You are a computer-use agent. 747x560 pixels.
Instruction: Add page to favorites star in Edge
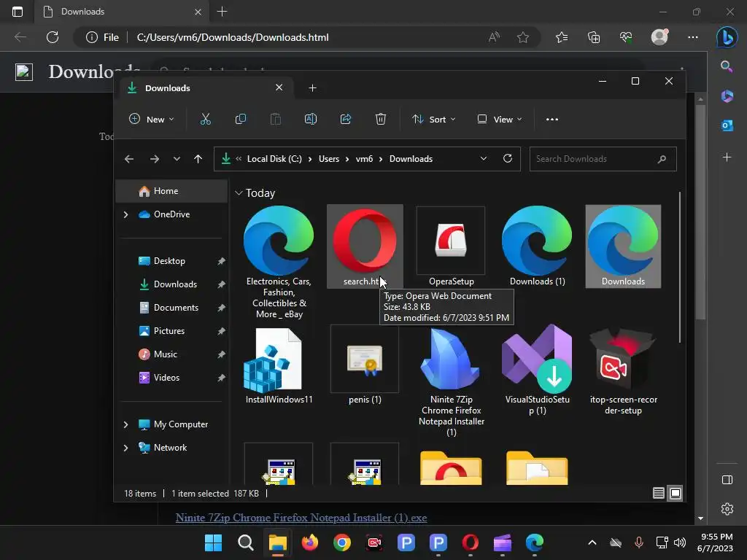click(x=523, y=37)
